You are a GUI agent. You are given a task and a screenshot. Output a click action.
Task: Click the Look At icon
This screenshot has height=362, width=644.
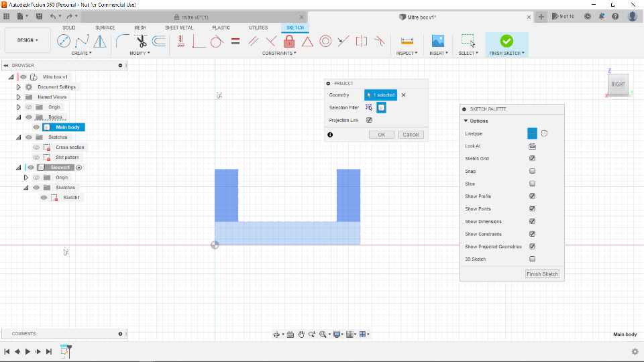(x=532, y=146)
